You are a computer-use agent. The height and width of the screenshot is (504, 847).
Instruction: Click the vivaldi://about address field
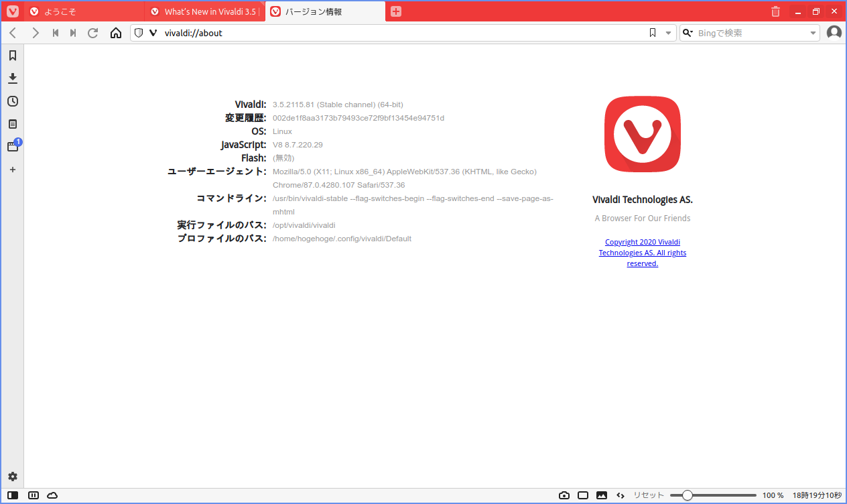click(x=403, y=33)
